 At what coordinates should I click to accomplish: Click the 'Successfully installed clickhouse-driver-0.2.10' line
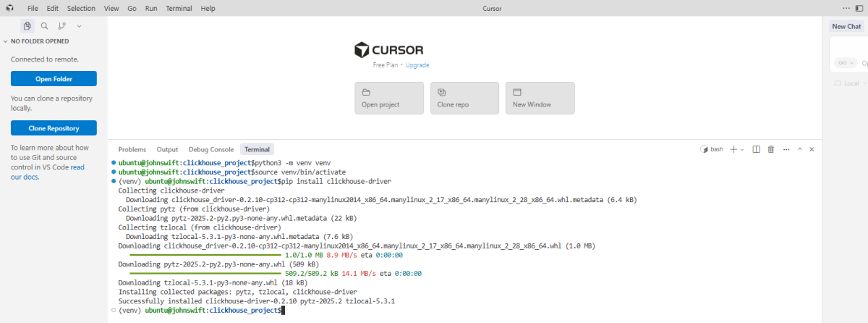coord(256,301)
